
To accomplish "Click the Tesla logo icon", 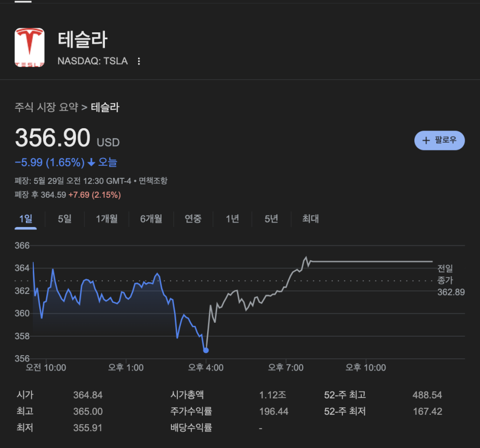I will (29, 47).
